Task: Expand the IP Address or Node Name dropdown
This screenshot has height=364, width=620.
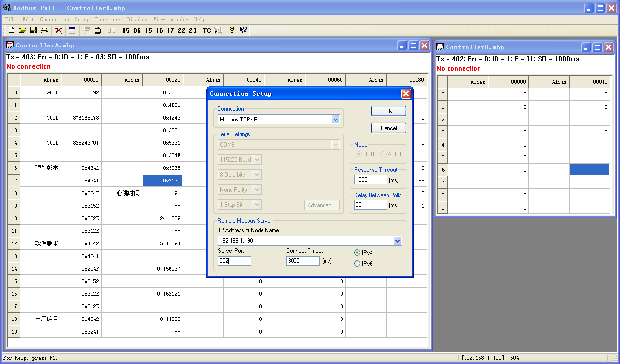Action: click(x=398, y=241)
